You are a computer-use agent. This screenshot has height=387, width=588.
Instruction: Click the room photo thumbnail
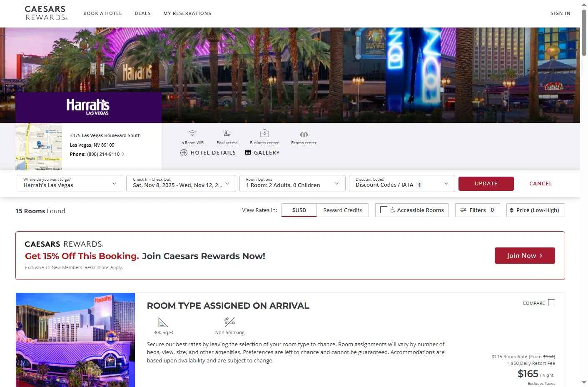click(x=75, y=340)
